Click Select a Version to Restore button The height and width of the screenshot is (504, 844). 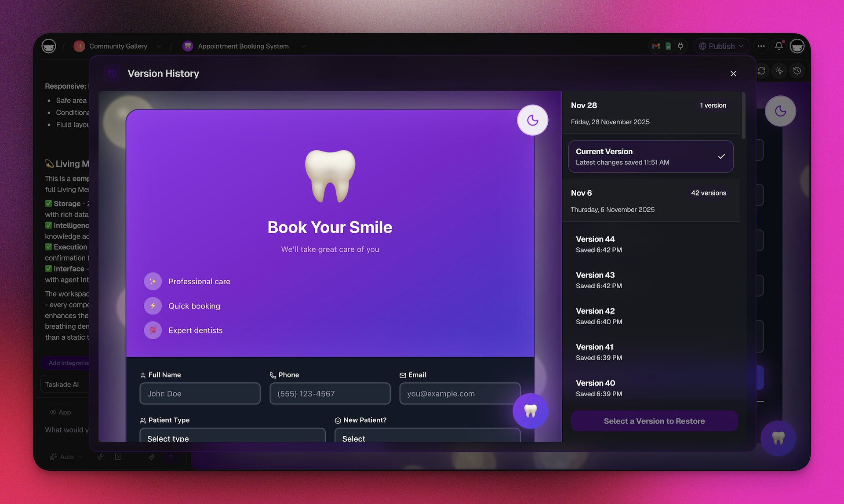tap(654, 421)
